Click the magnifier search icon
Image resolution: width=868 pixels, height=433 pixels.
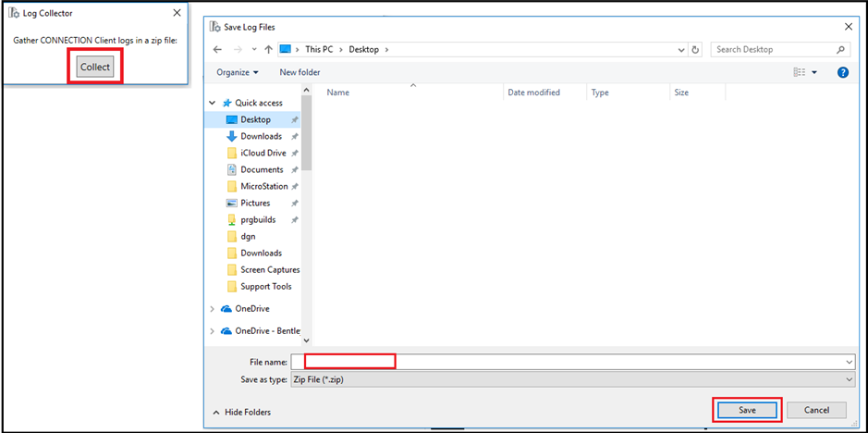point(840,49)
